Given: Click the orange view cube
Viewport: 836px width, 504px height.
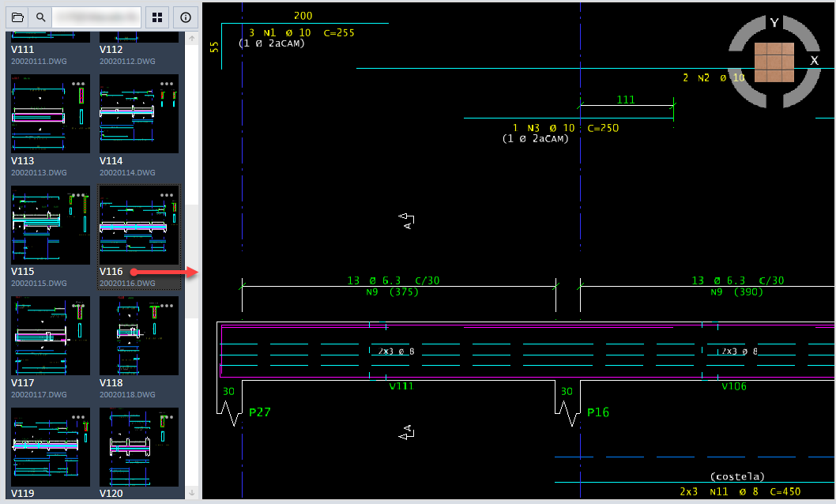Looking at the screenshot, I should point(774,62).
